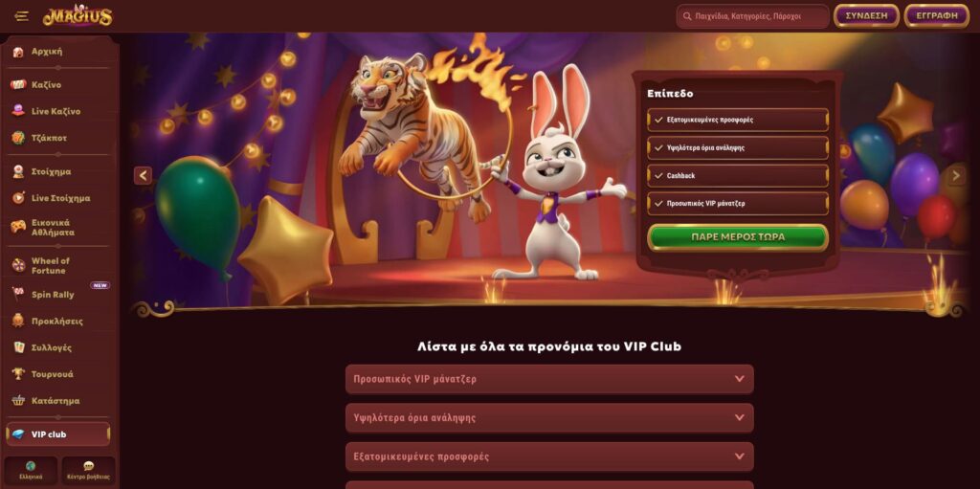Open the Στοίχημα menu item
The height and width of the screenshot is (489, 980).
(x=52, y=171)
